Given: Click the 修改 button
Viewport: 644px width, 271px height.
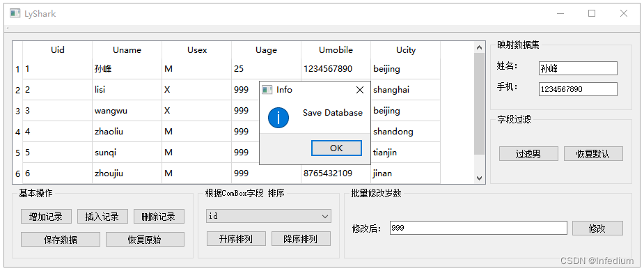Looking at the screenshot, I should [x=597, y=229].
